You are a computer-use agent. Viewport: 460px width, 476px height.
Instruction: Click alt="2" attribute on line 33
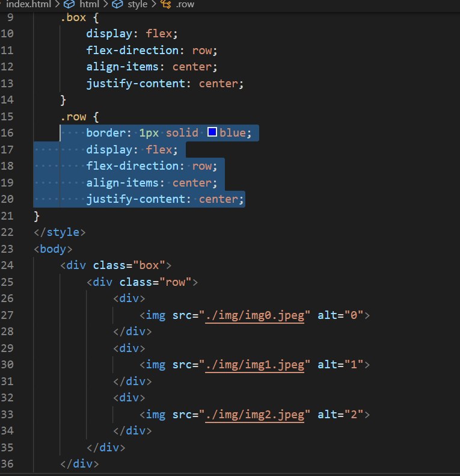pyautogui.click(x=340, y=414)
